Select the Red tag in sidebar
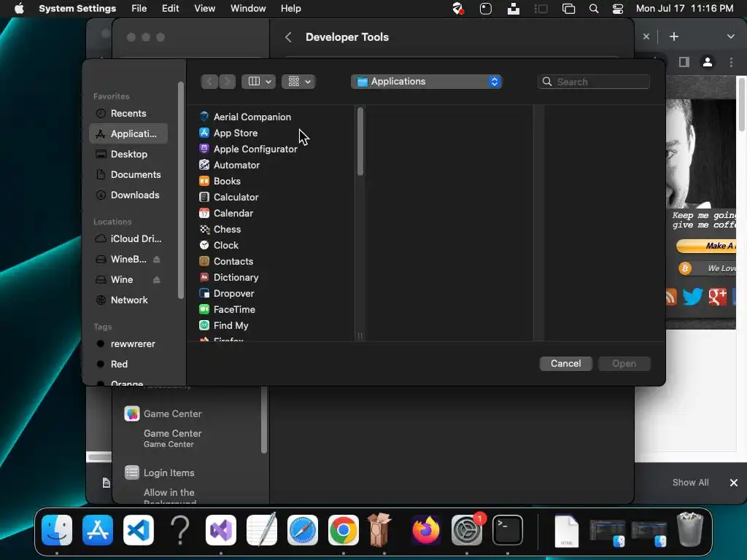Viewport: 747px width, 560px height. point(128,365)
